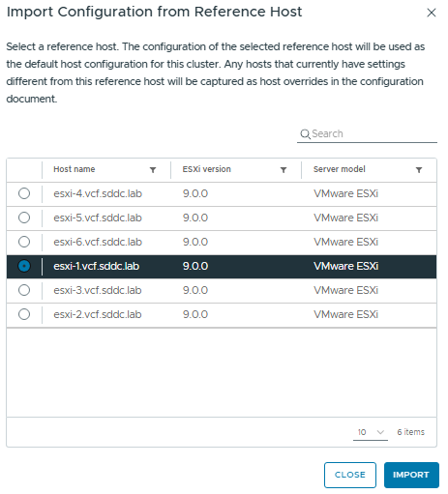Screen dimensions: 448x494
Task: Sort by the ESXi version column header
Action: 207,169
